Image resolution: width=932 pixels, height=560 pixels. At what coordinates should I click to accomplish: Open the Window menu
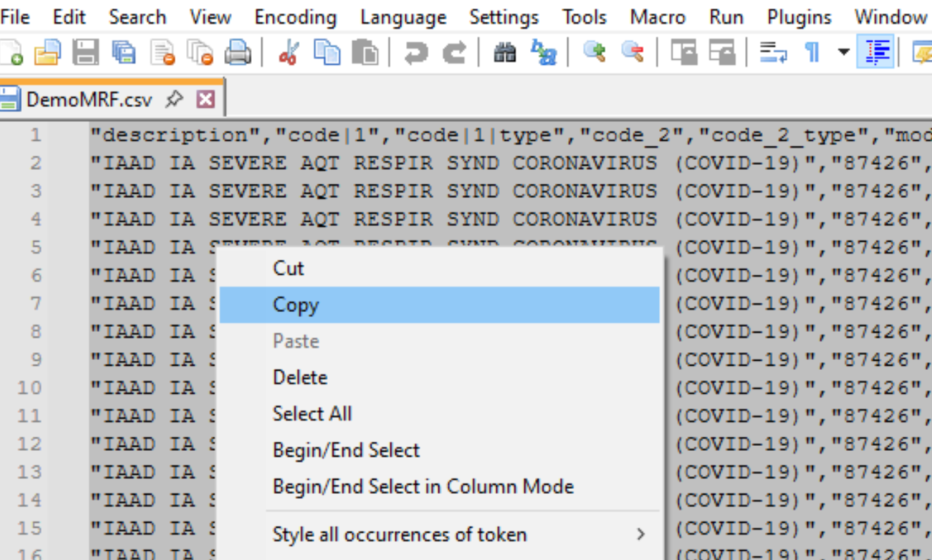pyautogui.click(x=891, y=16)
